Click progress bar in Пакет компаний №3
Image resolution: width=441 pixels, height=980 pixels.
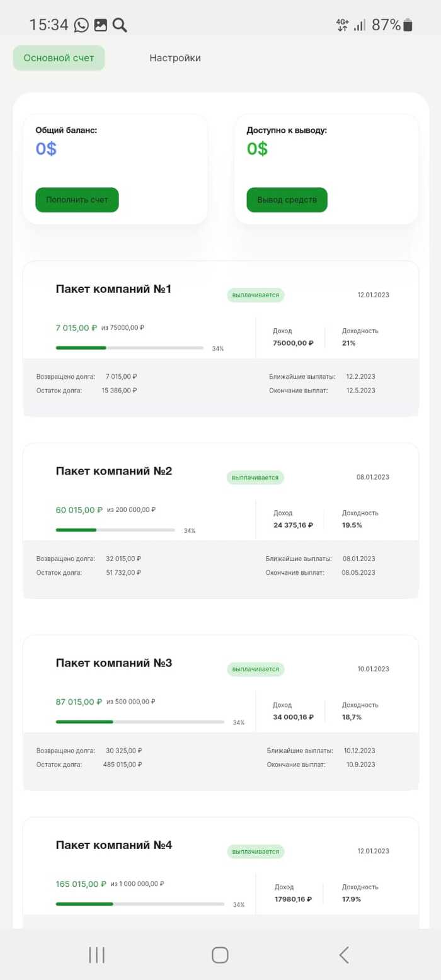(x=140, y=722)
